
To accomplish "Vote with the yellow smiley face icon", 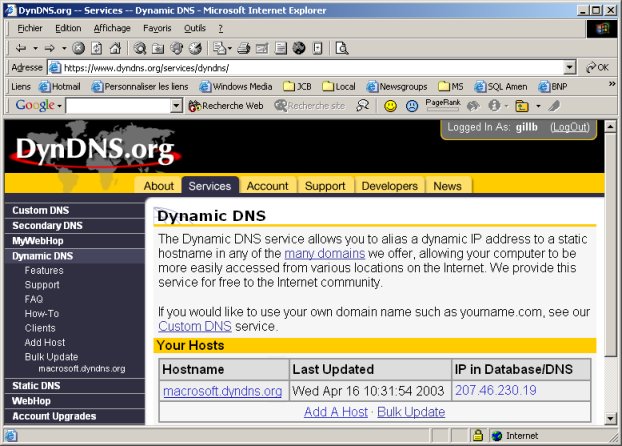I will [390, 106].
